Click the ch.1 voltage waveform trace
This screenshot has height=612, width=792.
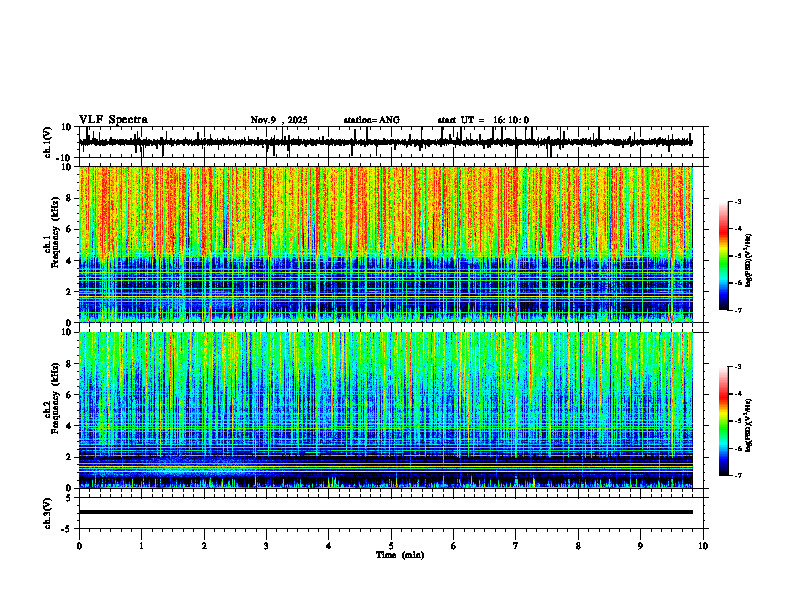[x=385, y=142]
